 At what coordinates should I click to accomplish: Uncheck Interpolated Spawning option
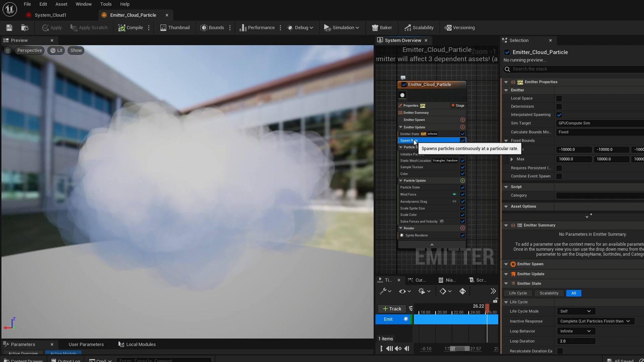point(559,115)
